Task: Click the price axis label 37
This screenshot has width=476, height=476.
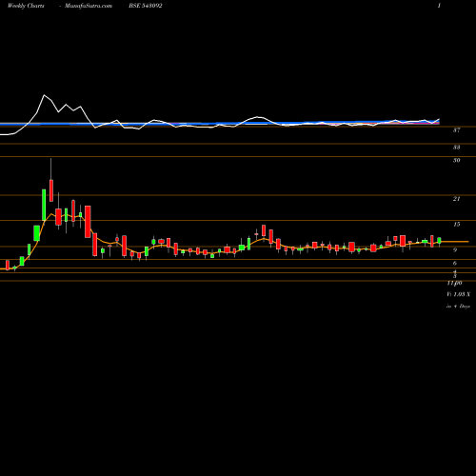Action: click(456, 130)
